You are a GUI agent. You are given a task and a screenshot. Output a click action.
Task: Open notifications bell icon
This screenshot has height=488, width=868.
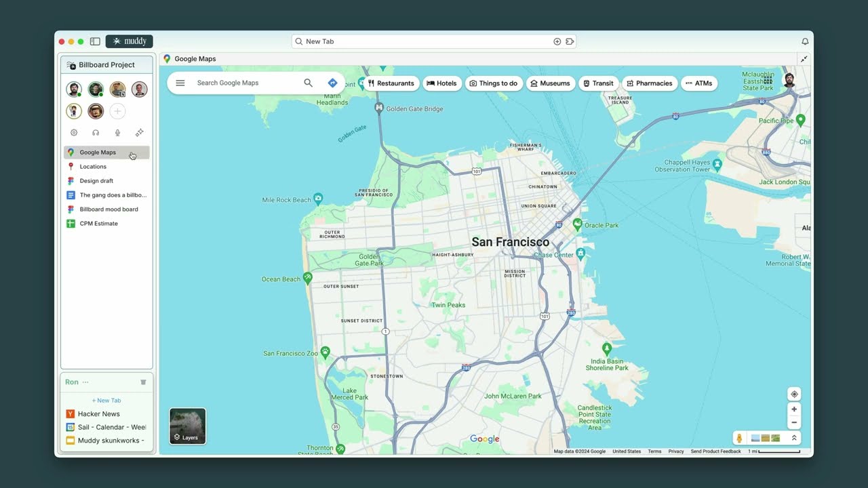click(x=805, y=41)
